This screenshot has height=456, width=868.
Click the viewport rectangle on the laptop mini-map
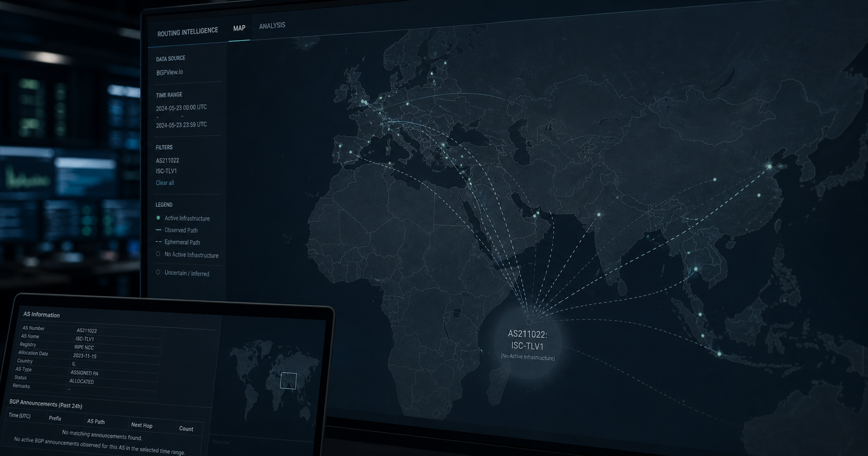point(288,381)
